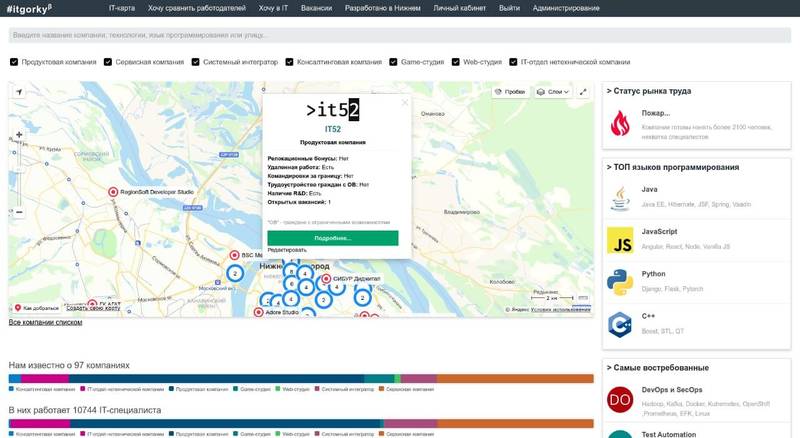Open Хочу сравнить работодателей menu item
The height and width of the screenshot is (438, 800).
(x=197, y=8)
